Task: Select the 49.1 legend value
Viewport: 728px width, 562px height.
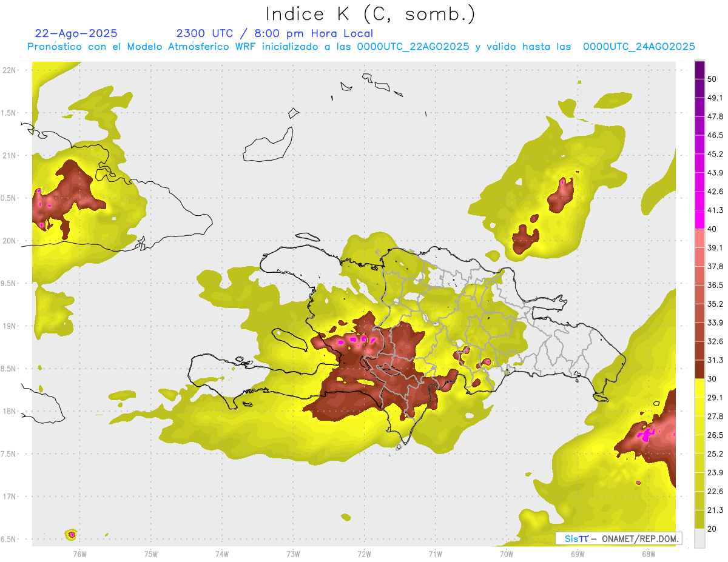Action: (x=716, y=98)
